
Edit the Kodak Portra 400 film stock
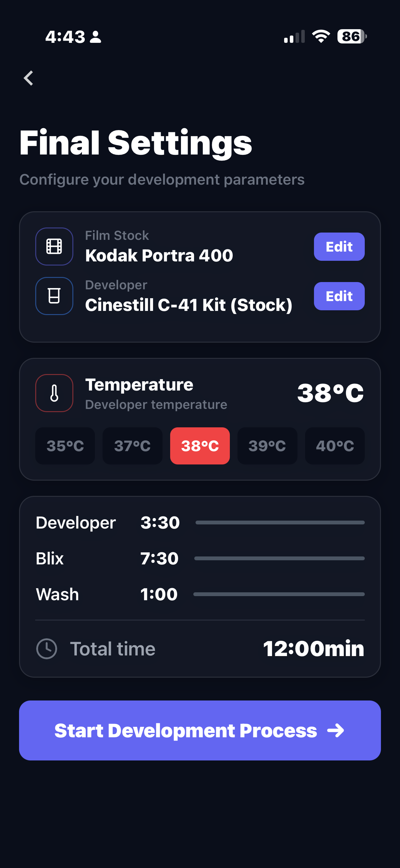point(339,247)
